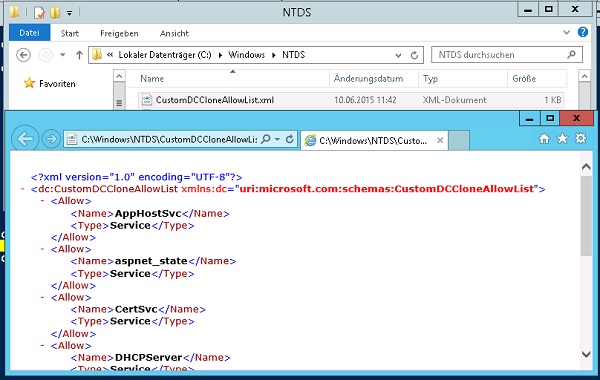
Task: Open the quick access toolbar customize dropdown
Action: pyautogui.click(x=69, y=13)
